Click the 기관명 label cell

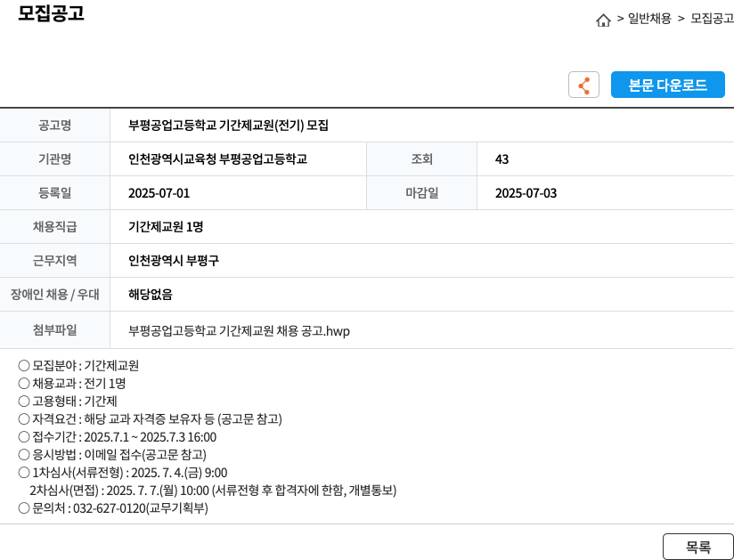tap(54, 159)
